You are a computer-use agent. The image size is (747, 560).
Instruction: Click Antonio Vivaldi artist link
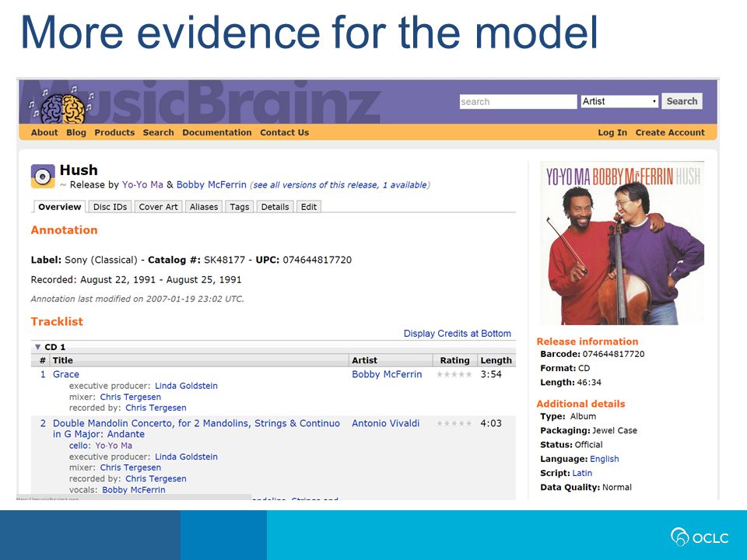[x=386, y=423]
